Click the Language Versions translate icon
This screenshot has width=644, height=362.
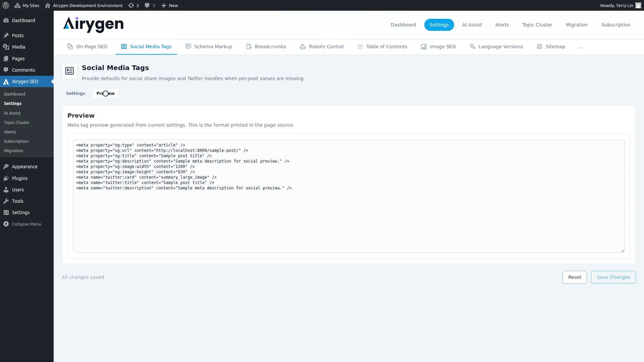pyautogui.click(x=472, y=47)
